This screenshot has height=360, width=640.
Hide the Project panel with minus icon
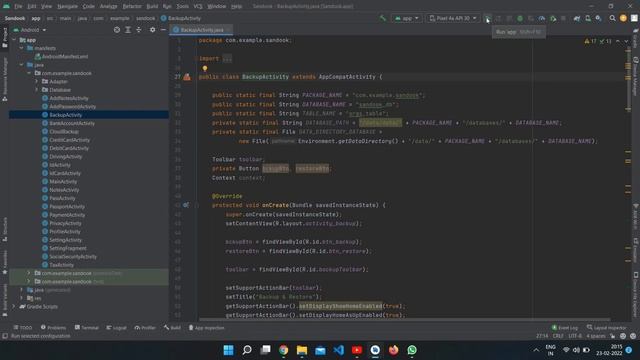[163, 30]
